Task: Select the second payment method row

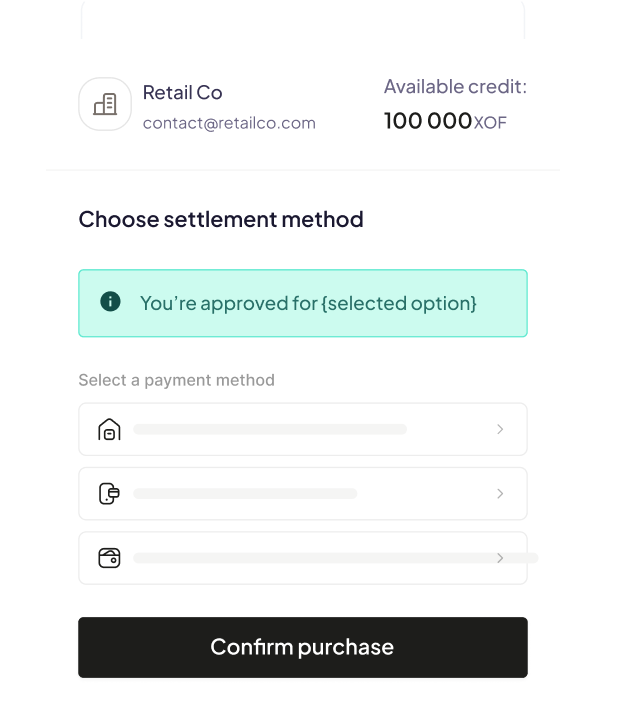Action: 302,494
